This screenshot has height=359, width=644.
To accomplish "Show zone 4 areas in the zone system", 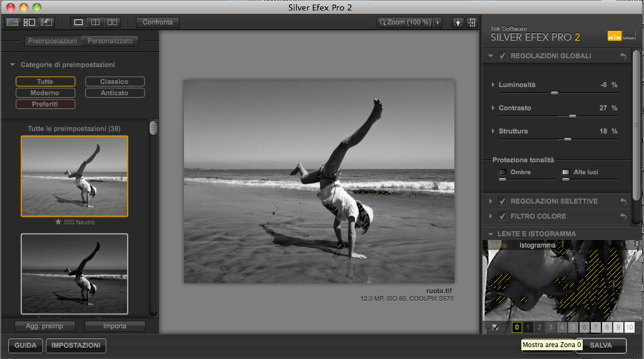I will pyautogui.click(x=562, y=327).
